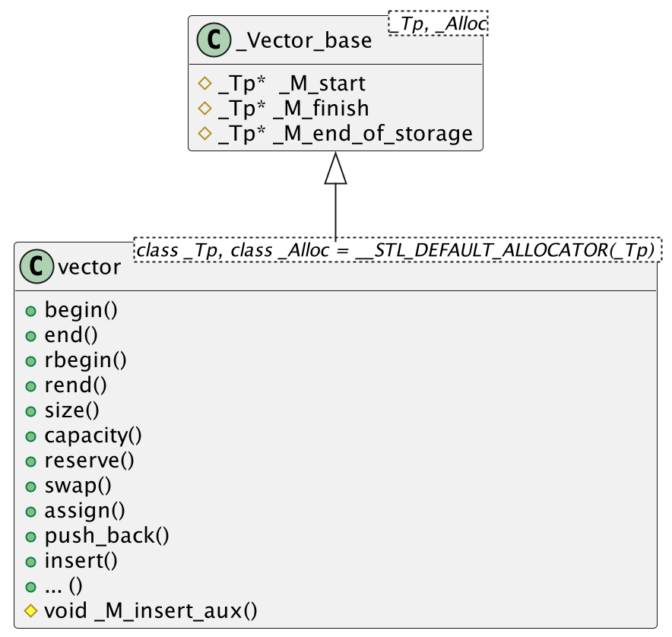Click the protected diamond icon beside _M_start

(x=203, y=84)
